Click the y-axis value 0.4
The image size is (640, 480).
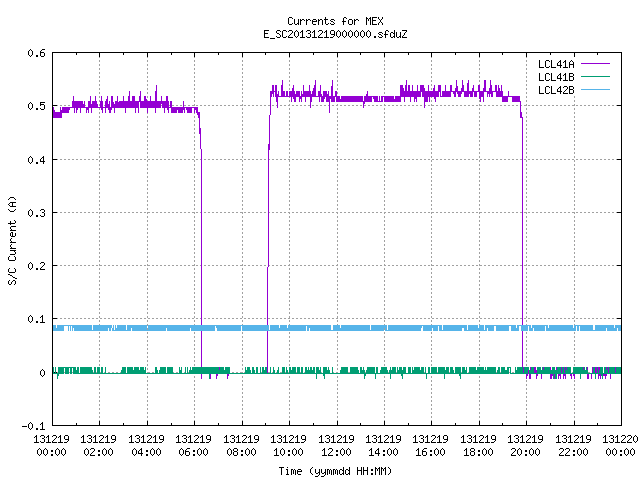coord(36,160)
